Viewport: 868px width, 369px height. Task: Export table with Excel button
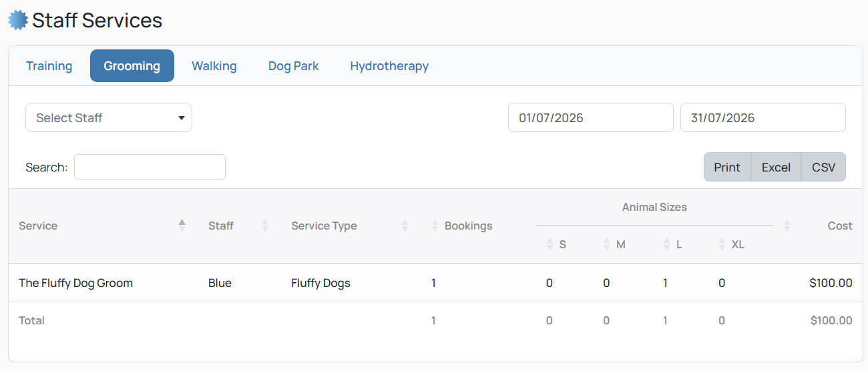(776, 167)
